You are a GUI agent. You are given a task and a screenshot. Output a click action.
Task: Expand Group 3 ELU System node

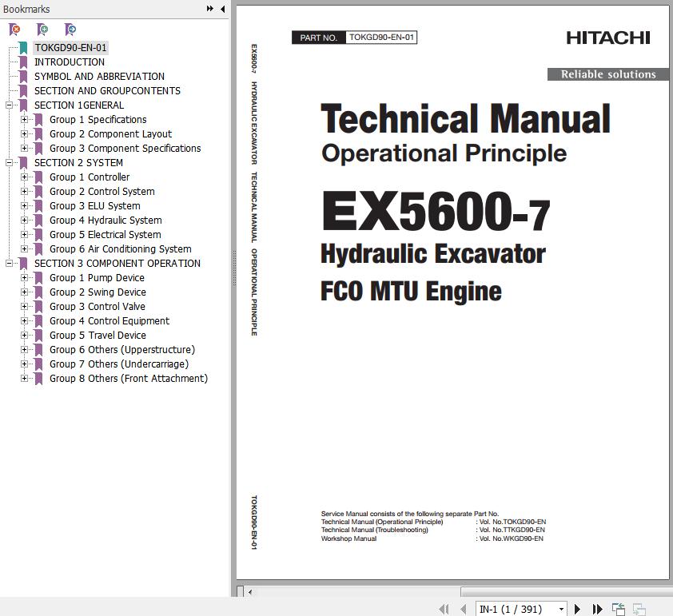click(25, 205)
